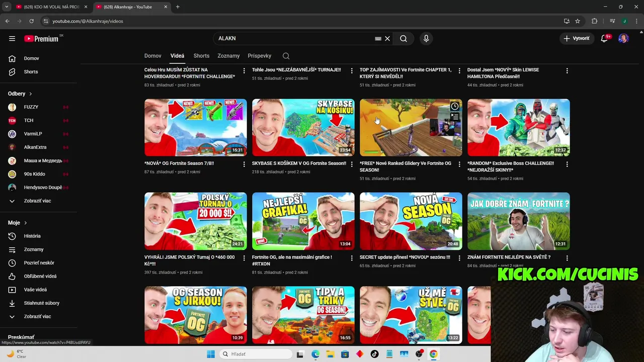Search within channel magnifier icon
Viewport: 644px width, 362px height.
pos(286,56)
